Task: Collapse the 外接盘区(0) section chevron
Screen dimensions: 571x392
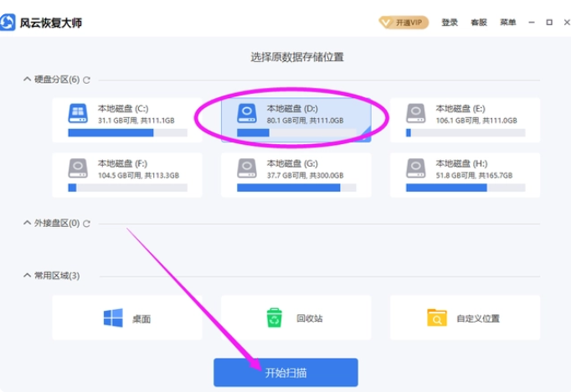Action: 27,224
